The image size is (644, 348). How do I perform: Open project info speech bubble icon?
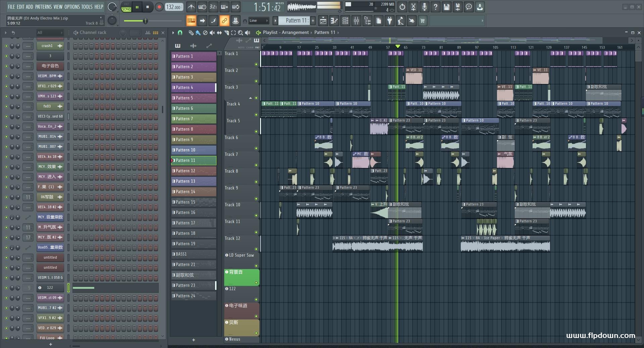pos(469,7)
